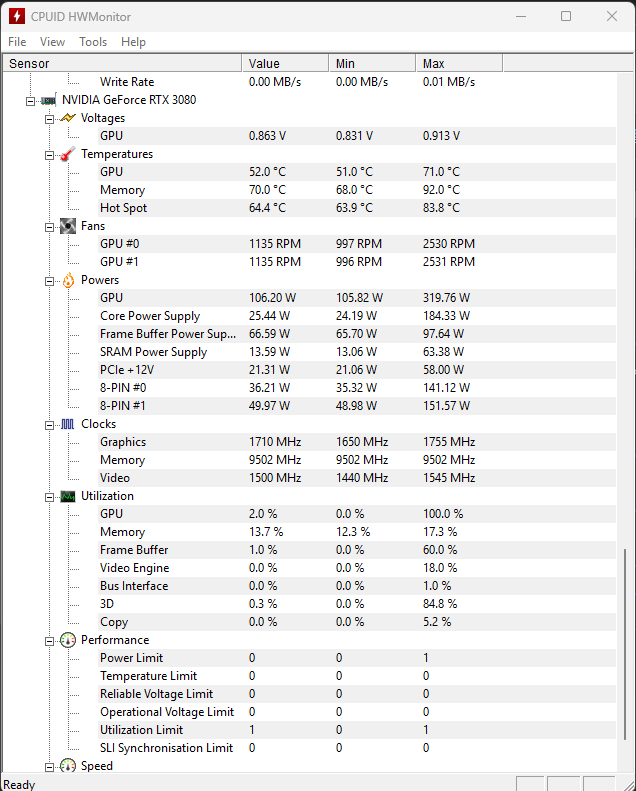Click the 319.76 W max GPU power value
Image resolution: width=636 pixels, height=791 pixels.
(x=446, y=298)
